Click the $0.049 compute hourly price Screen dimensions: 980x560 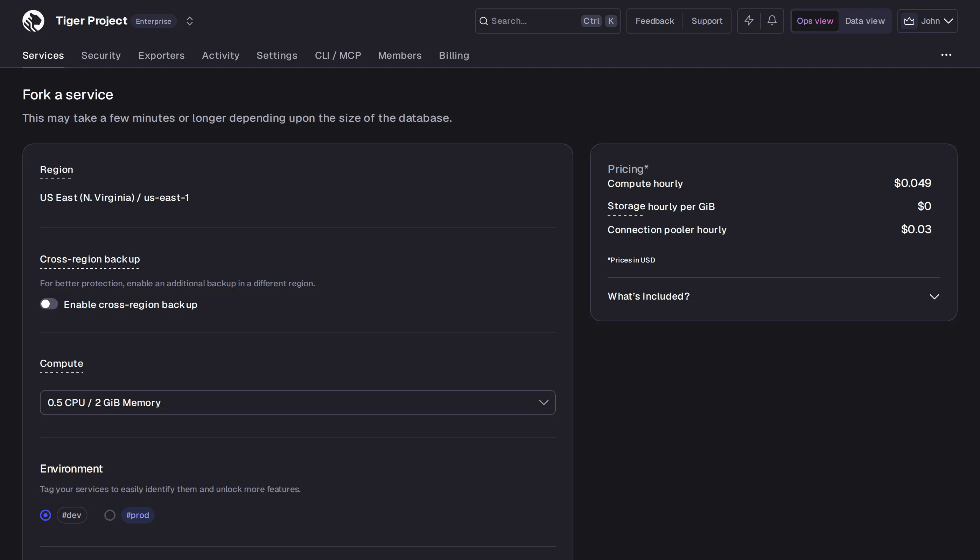pyautogui.click(x=912, y=183)
